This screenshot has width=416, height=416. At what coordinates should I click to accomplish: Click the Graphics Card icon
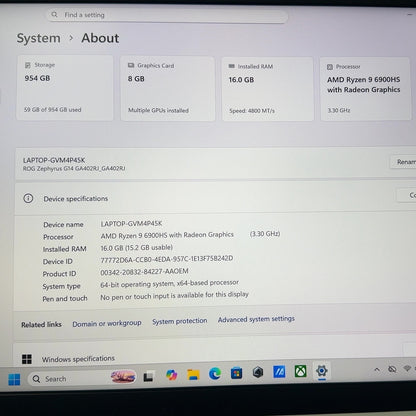(x=131, y=65)
